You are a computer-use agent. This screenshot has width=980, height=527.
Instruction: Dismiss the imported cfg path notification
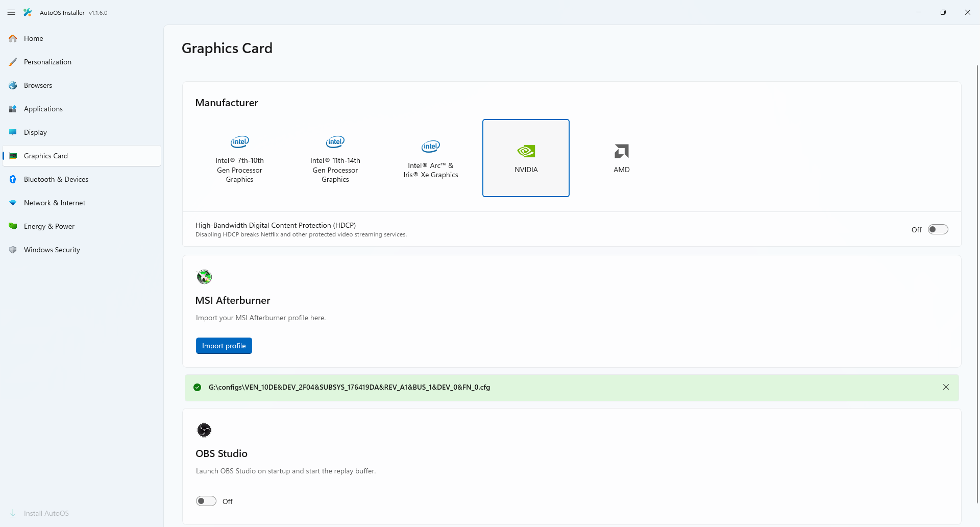click(x=946, y=387)
